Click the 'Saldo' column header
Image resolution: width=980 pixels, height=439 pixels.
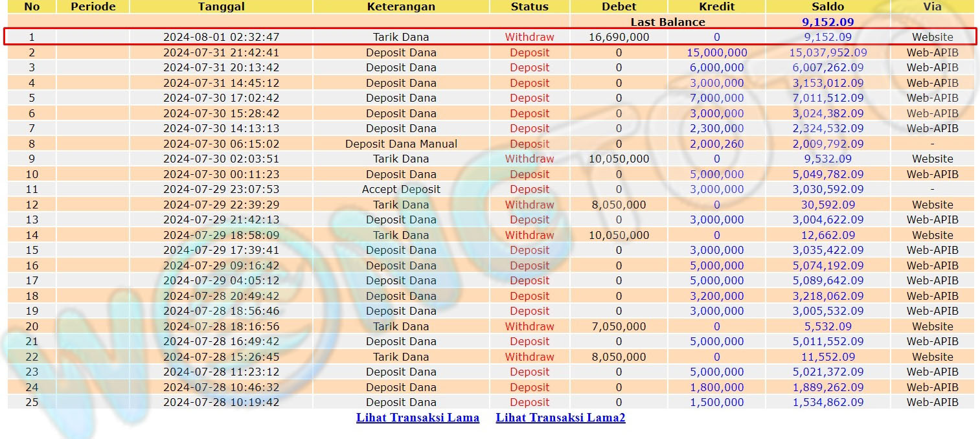[828, 6]
